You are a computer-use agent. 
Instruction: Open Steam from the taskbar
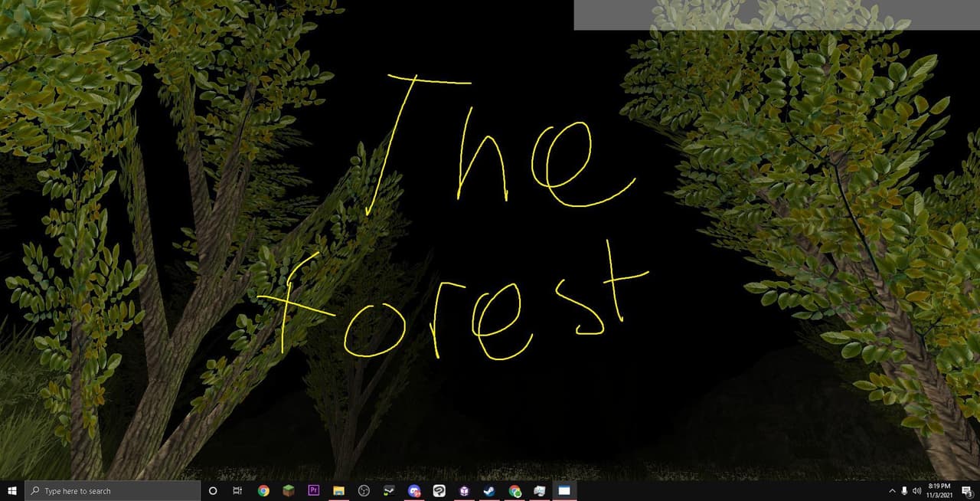[x=490, y=491]
